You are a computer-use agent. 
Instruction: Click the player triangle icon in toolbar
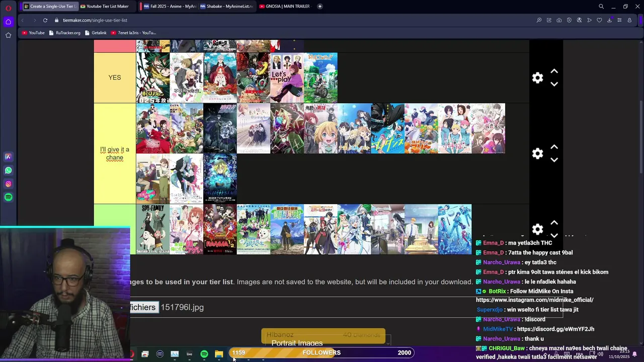coord(589,20)
